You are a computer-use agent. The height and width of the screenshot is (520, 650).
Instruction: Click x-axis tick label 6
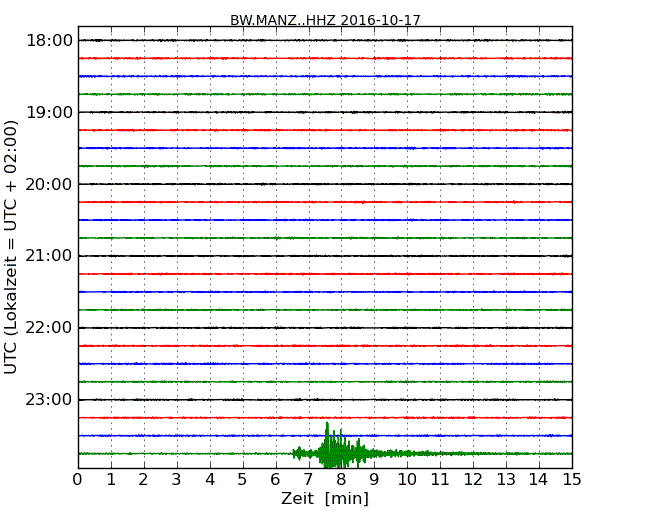276,480
